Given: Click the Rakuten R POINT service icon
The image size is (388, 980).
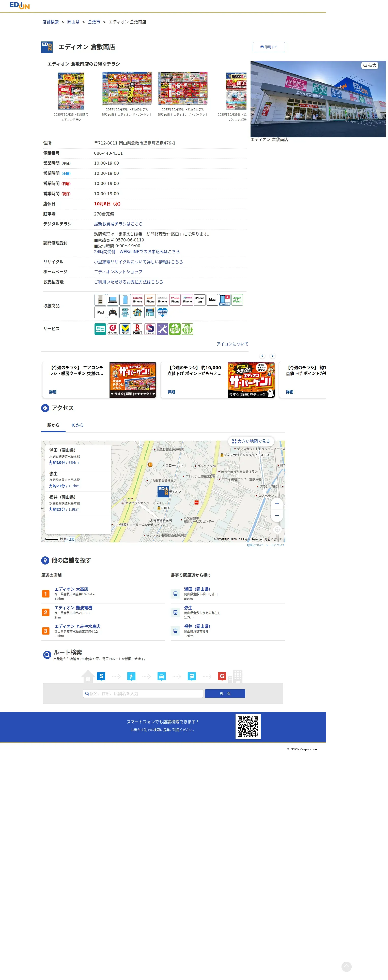Looking at the screenshot, I should coord(137,329).
